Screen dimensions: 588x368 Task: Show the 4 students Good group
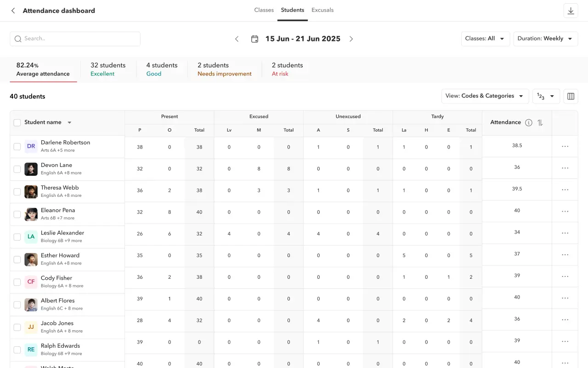click(162, 69)
